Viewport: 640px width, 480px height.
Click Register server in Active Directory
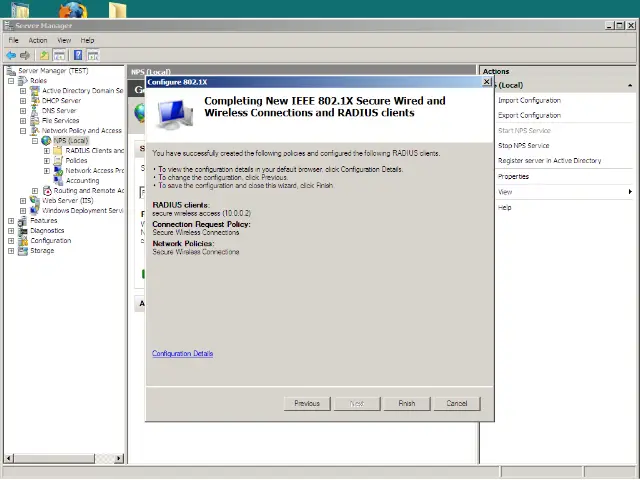550,161
